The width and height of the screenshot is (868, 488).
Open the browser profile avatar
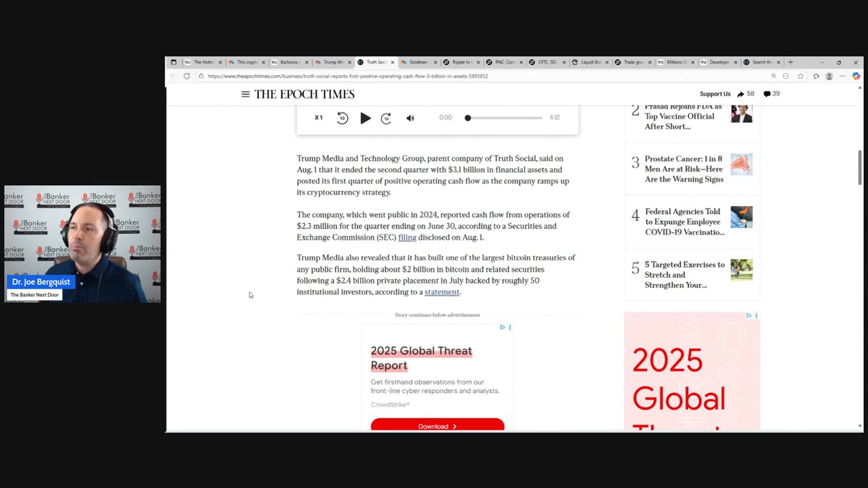[x=829, y=76]
